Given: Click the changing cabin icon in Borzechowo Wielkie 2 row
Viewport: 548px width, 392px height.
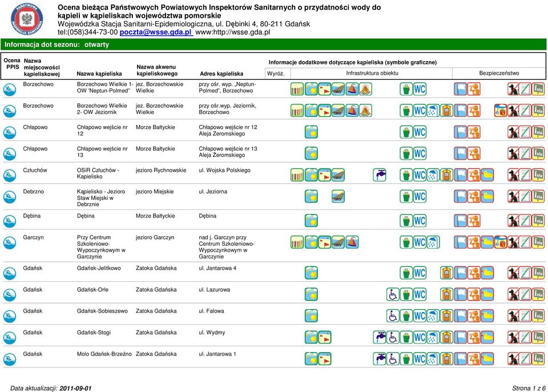Looking at the screenshot, I should tap(446, 111).
